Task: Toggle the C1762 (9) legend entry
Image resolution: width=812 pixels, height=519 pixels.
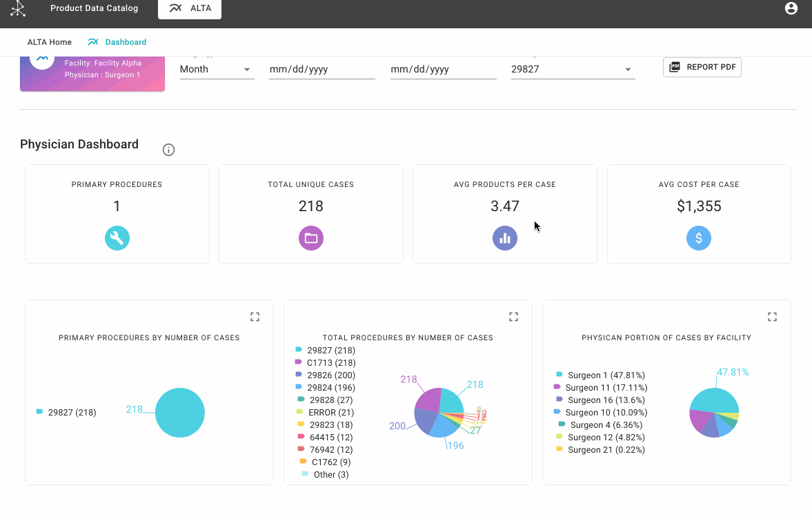Action: [325, 462]
